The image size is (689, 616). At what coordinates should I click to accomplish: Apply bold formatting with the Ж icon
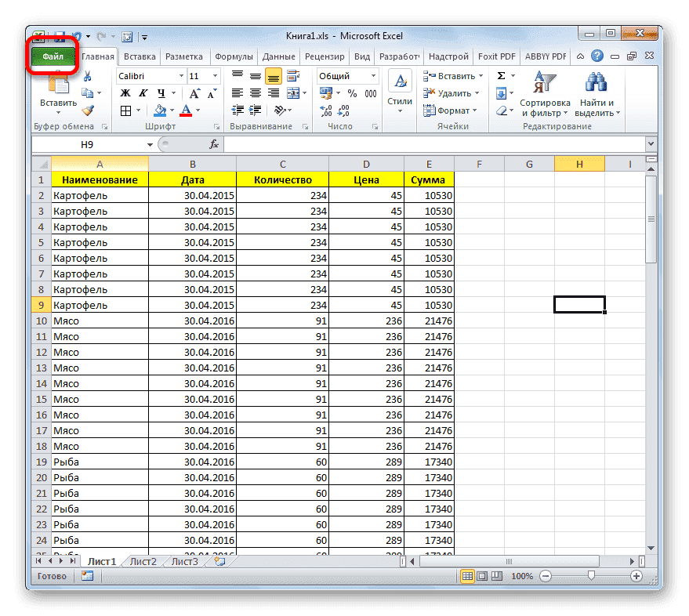pyautogui.click(x=125, y=92)
